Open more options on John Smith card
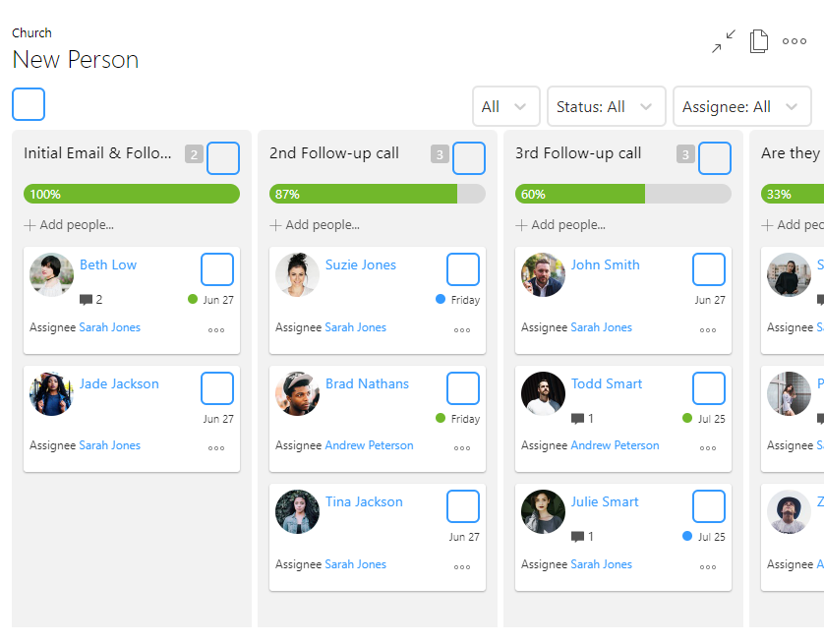824x644 pixels. 708,330
